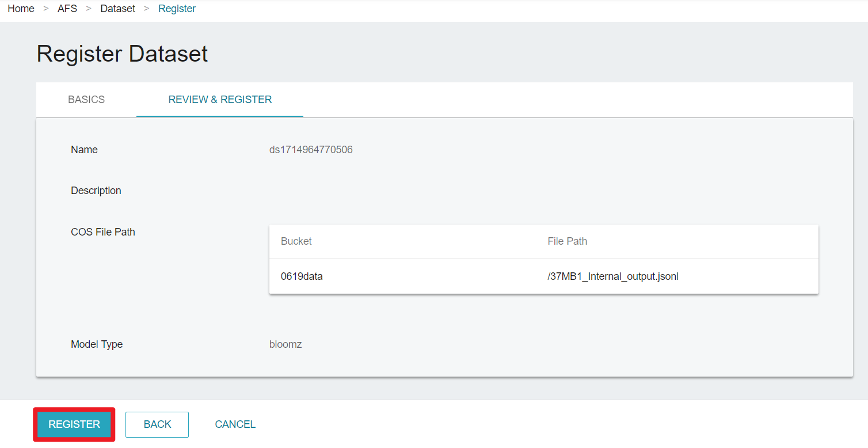Click the COS File Path label
868x448 pixels.
pos(103,232)
